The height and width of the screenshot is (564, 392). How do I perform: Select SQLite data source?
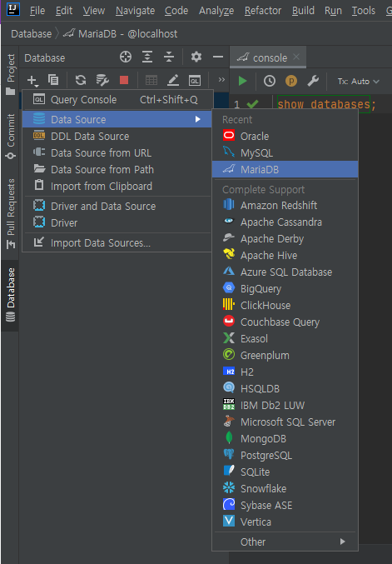pyautogui.click(x=285, y=472)
